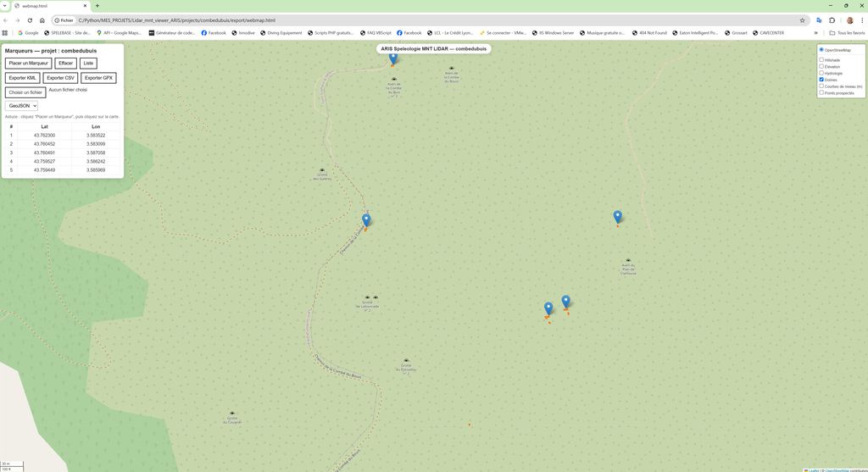Bookmark this page with the star icon
Image resolution: width=868 pixels, height=472 pixels.
[802, 20]
